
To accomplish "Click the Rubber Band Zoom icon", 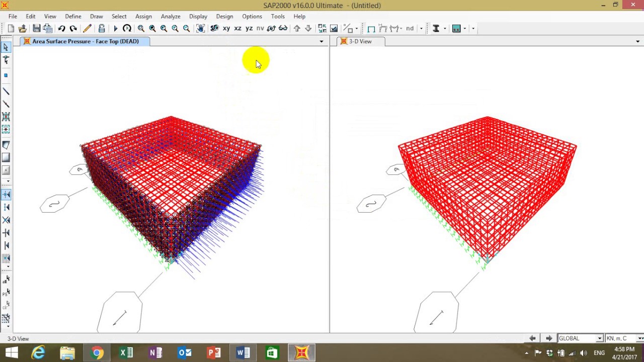I will pos(141,29).
